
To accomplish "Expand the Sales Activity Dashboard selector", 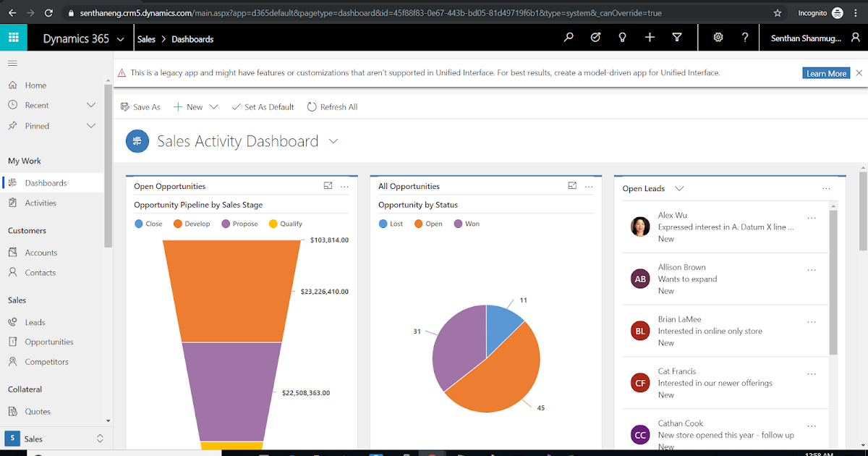I will [333, 141].
